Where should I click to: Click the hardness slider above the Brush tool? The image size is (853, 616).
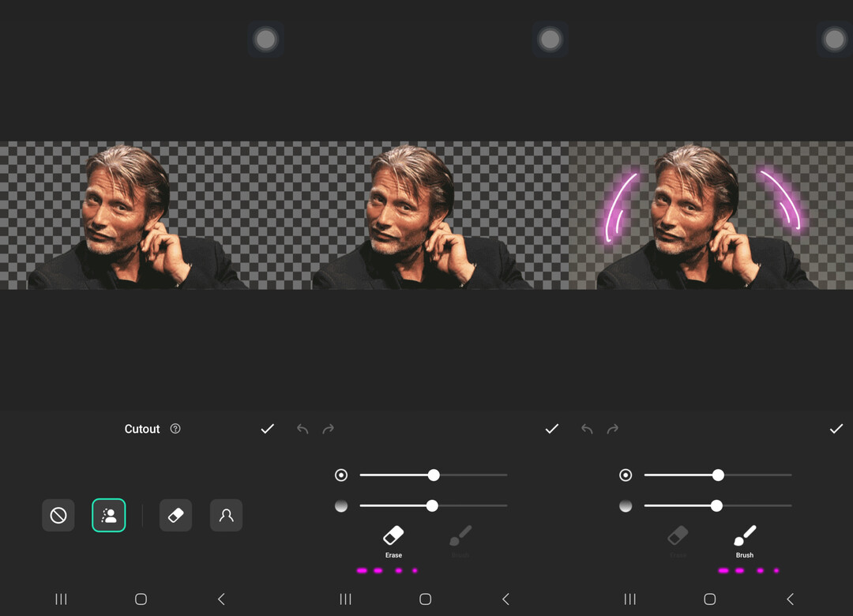[x=716, y=506]
